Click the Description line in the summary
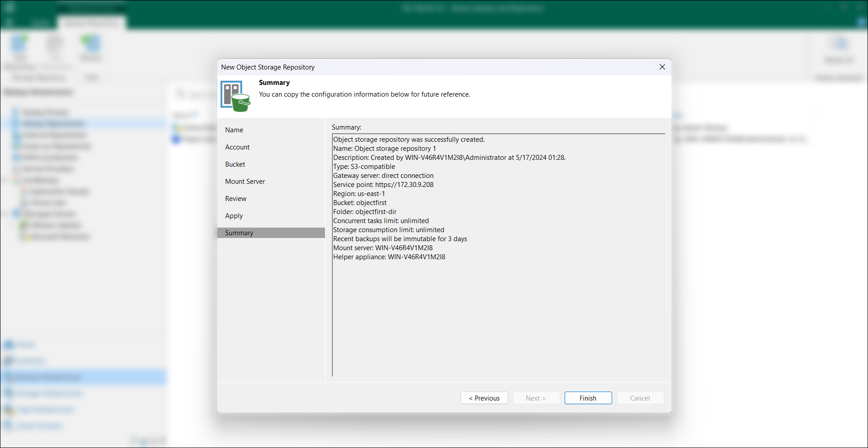The width and height of the screenshot is (868, 448). 449,158
